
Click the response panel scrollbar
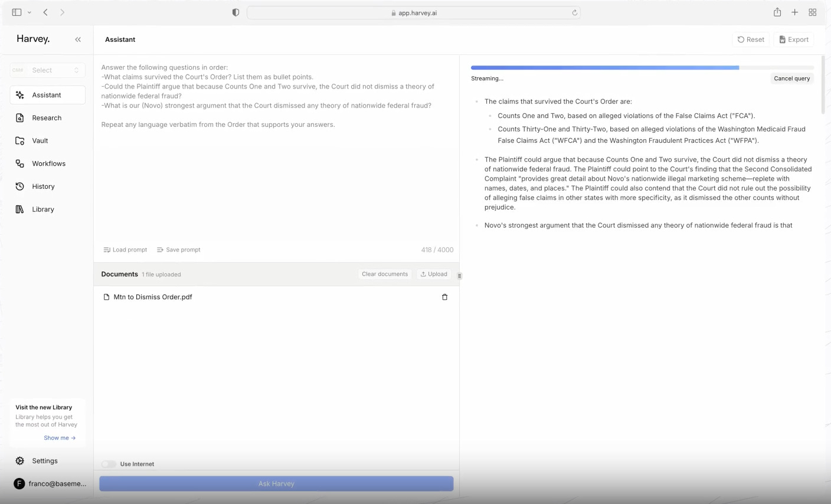823,86
